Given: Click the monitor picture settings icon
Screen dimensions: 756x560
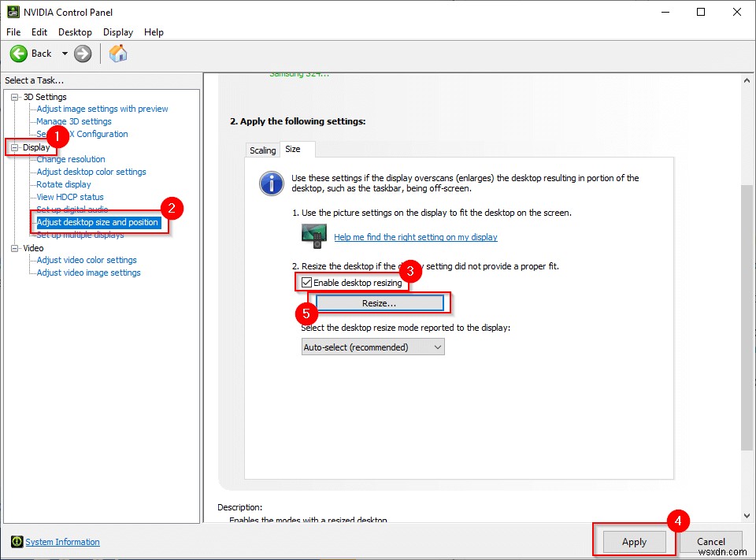Looking at the screenshot, I should pos(313,235).
